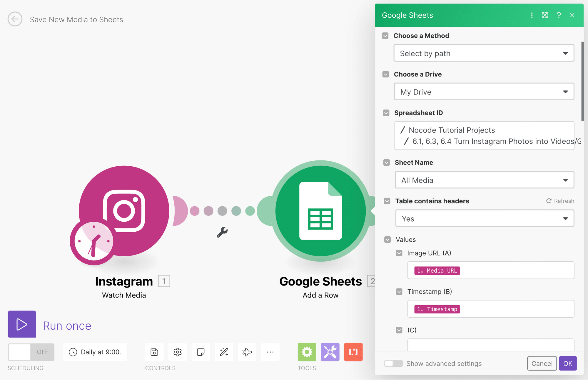The height and width of the screenshot is (380, 588).
Task: Select the 1. Media URL tag
Action: coord(437,271)
